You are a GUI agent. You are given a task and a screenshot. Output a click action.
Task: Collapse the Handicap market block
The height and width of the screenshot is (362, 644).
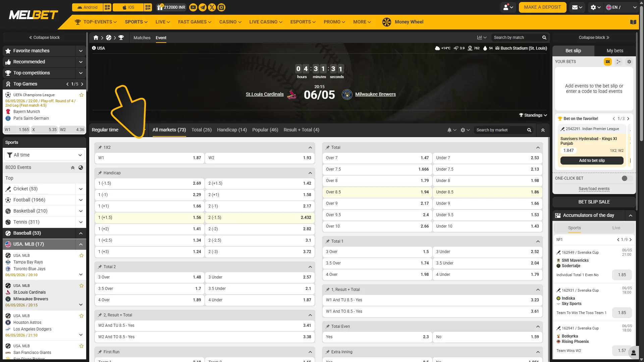(310, 173)
